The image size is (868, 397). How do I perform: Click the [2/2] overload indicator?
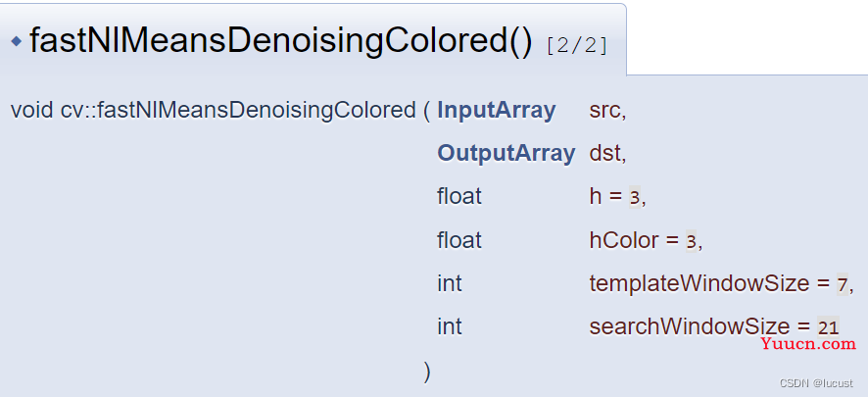(x=576, y=45)
